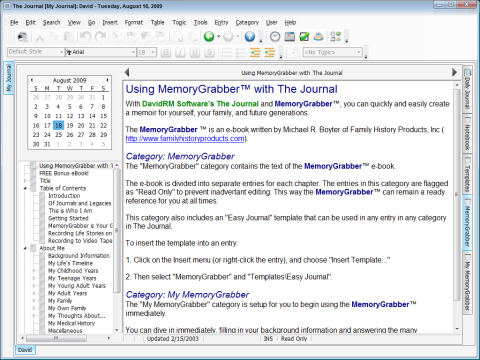Toggle Underline formatting button

click(195, 52)
